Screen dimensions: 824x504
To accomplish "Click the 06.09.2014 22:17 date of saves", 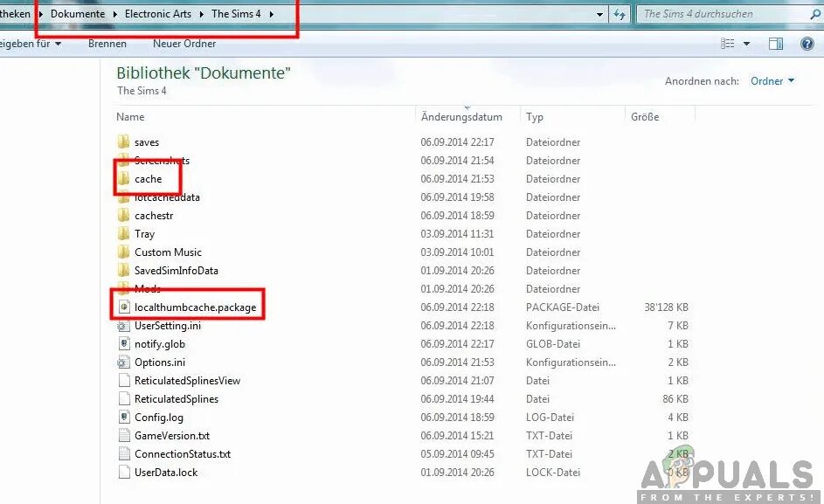I will (457, 142).
